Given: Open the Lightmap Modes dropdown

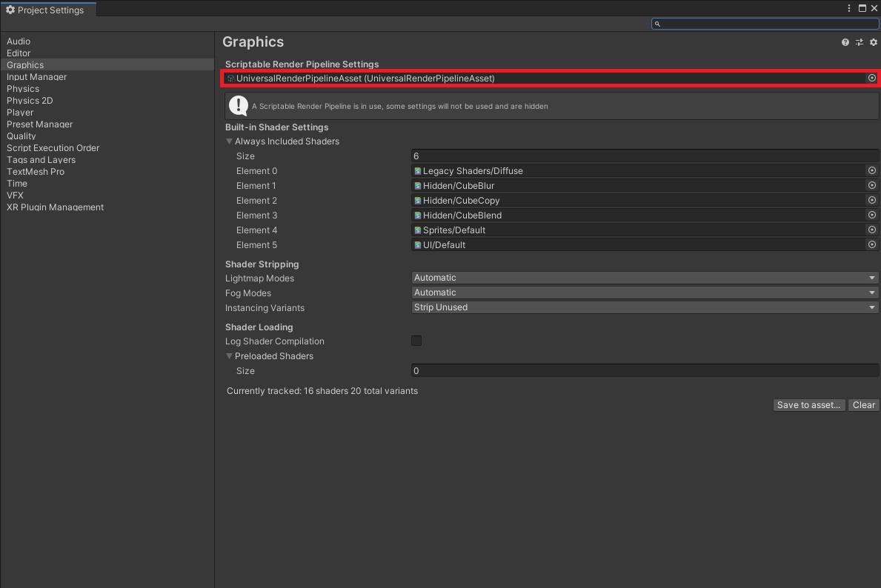Looking at the screenshot, I should coord(645,278).
